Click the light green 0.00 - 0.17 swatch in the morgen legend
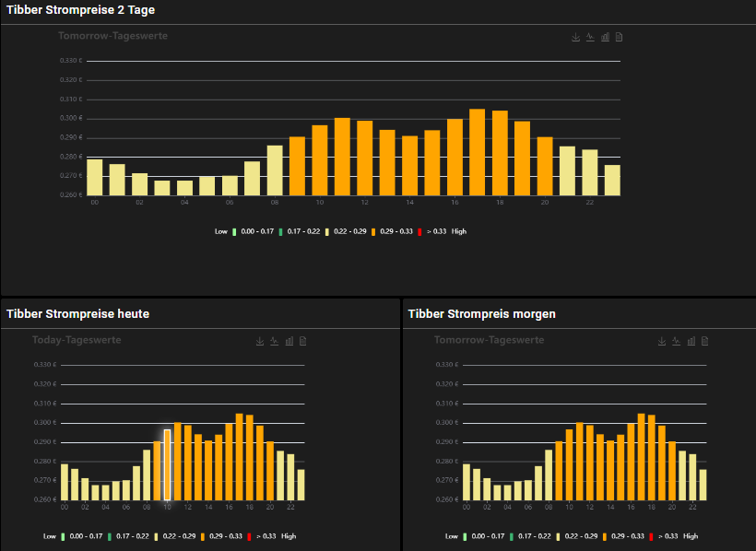This screenshot has height=551, width=756. (465, 536)
